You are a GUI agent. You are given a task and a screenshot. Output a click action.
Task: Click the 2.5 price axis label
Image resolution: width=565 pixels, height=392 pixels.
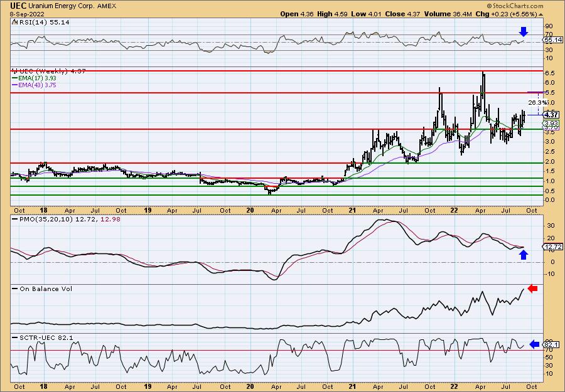[550, 152]
